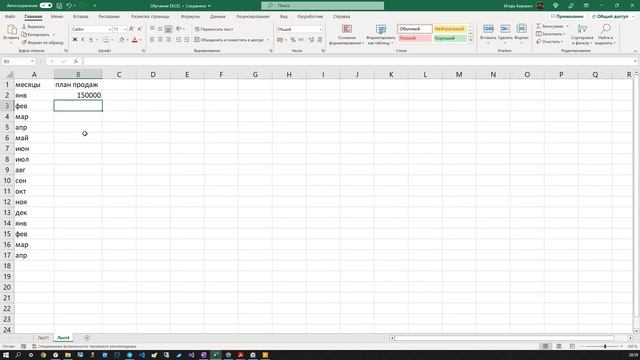Select the Плохой (Bad) cell style
Viewport: 640px width, 360px height.
click(415, 38)
